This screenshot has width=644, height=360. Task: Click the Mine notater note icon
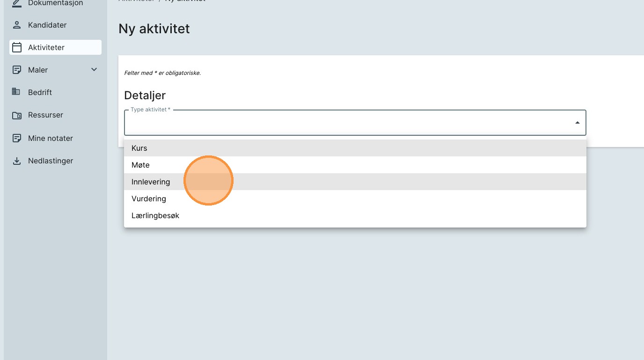click(17, 138)
